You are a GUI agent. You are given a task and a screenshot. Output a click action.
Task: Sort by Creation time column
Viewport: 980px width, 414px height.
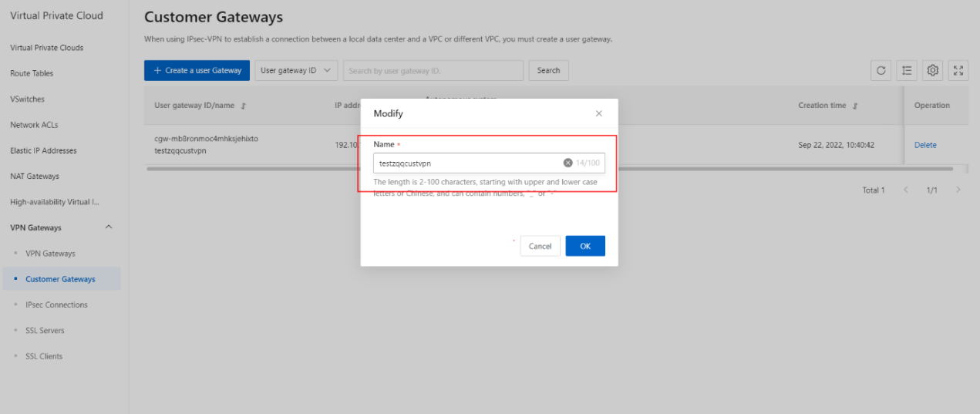856,106
